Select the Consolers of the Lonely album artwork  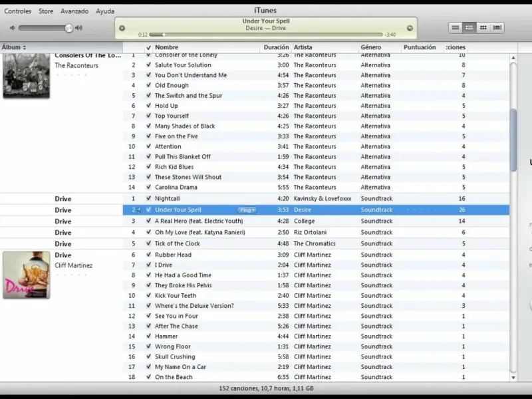pyautogui.click(x=27, y=76)
